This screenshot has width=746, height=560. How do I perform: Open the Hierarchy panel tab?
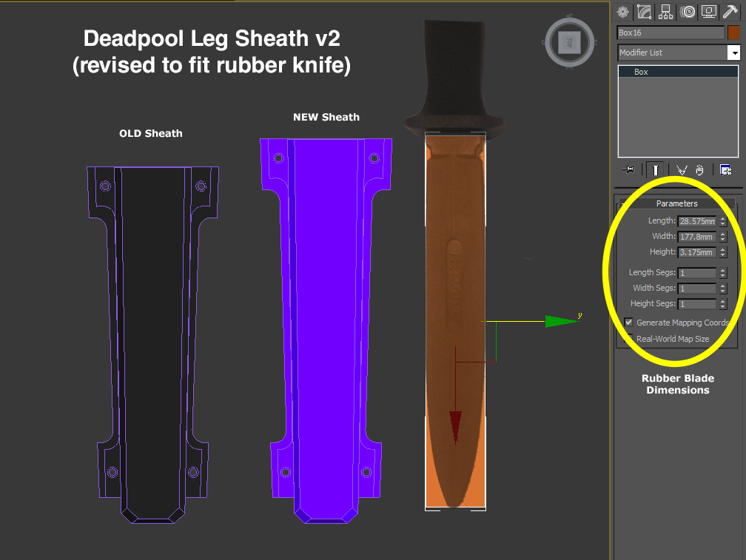point(665,12)
